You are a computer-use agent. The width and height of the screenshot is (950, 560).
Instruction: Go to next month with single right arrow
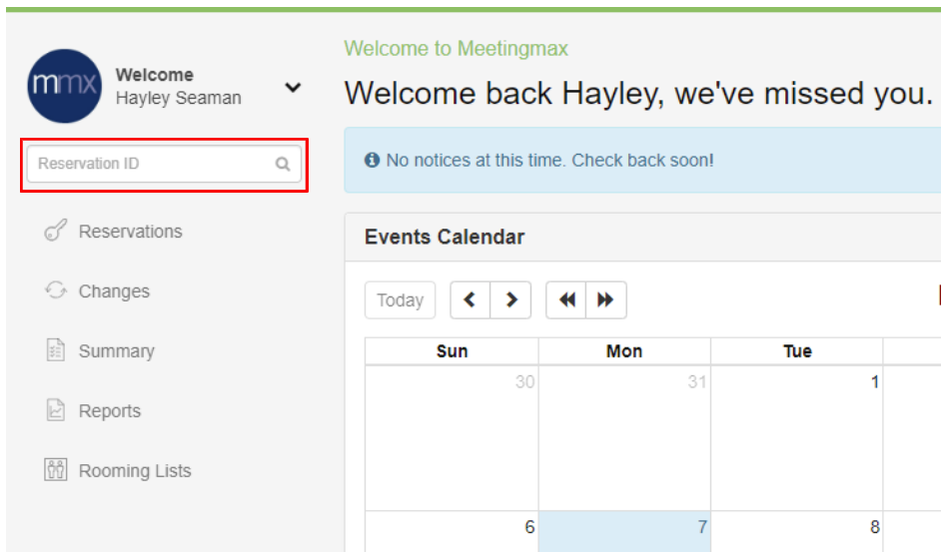click(x=510, y=299)
